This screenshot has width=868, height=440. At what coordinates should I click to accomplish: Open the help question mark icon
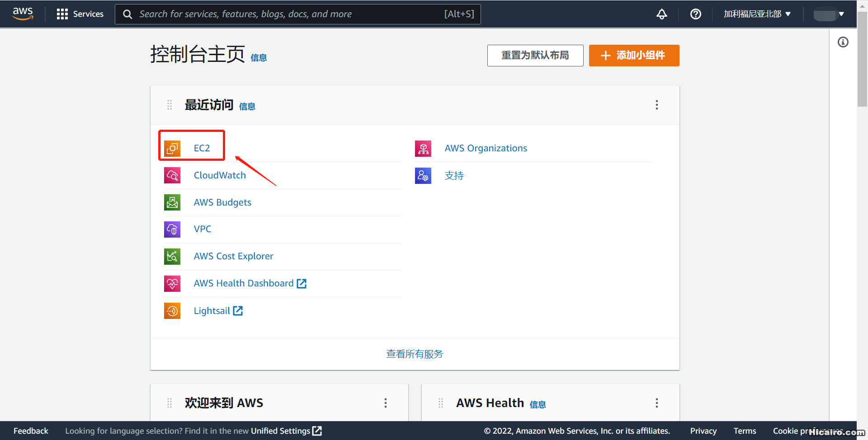click(x=696, y=14)
